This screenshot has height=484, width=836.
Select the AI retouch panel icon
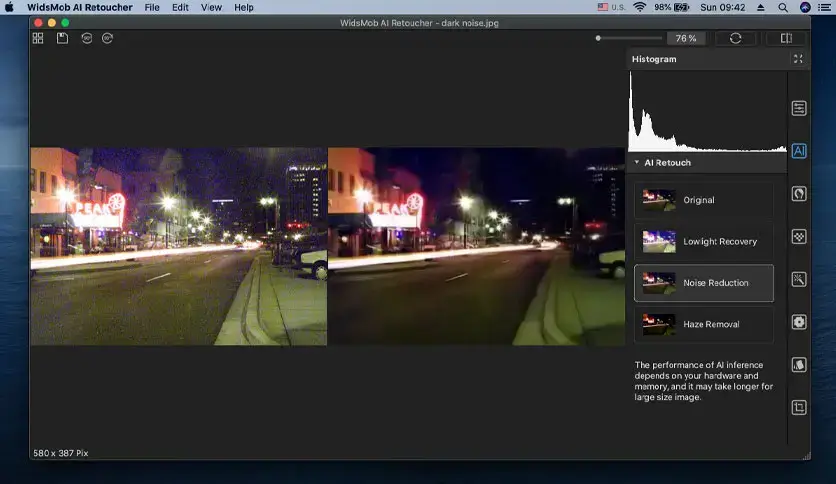point(799,151)
